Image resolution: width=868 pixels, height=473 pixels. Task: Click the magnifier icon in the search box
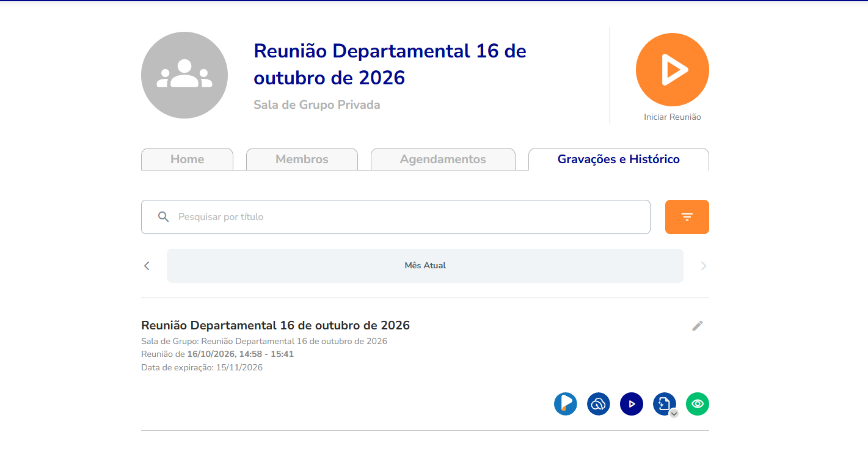(163, 217)
